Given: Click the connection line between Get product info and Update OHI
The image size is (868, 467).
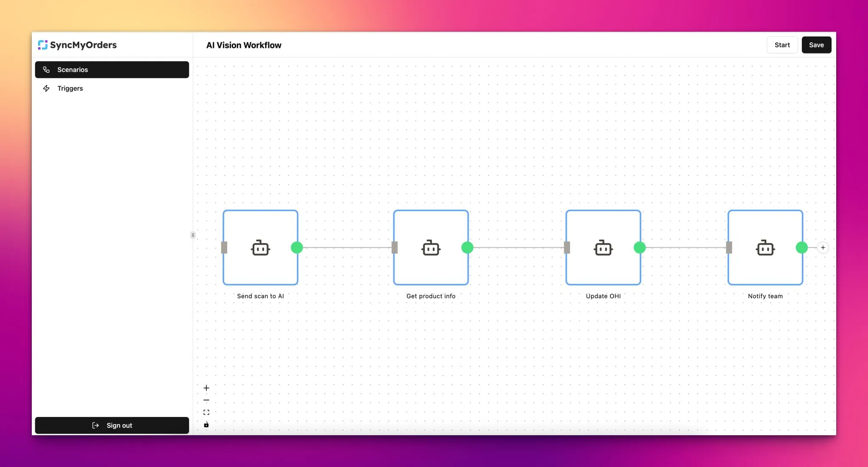Looking at the screenshot, I should pos(517,248).
